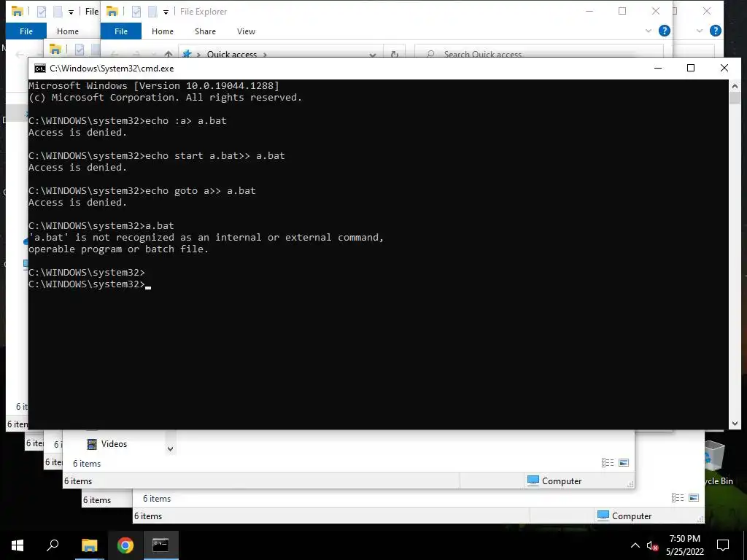Click muted volume icon in tray
This screenshot has width=747, height=560.
[x=652, y=545]
